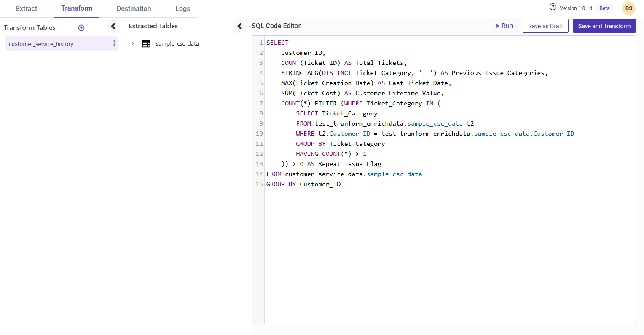Open the Destination tab
Screen dimensions: 644x335
pyautogui.click(x=134, y=8)
